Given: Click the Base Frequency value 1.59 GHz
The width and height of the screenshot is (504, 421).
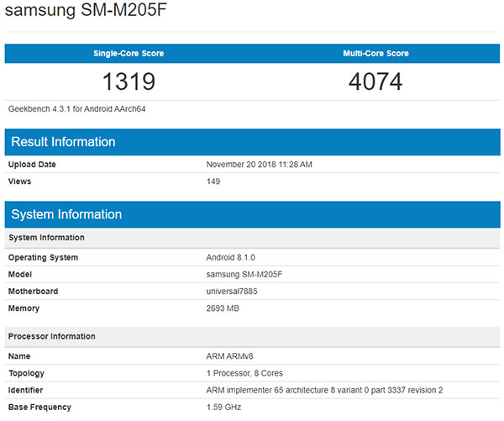Looking at the screenshot, I should pos(223,408).
